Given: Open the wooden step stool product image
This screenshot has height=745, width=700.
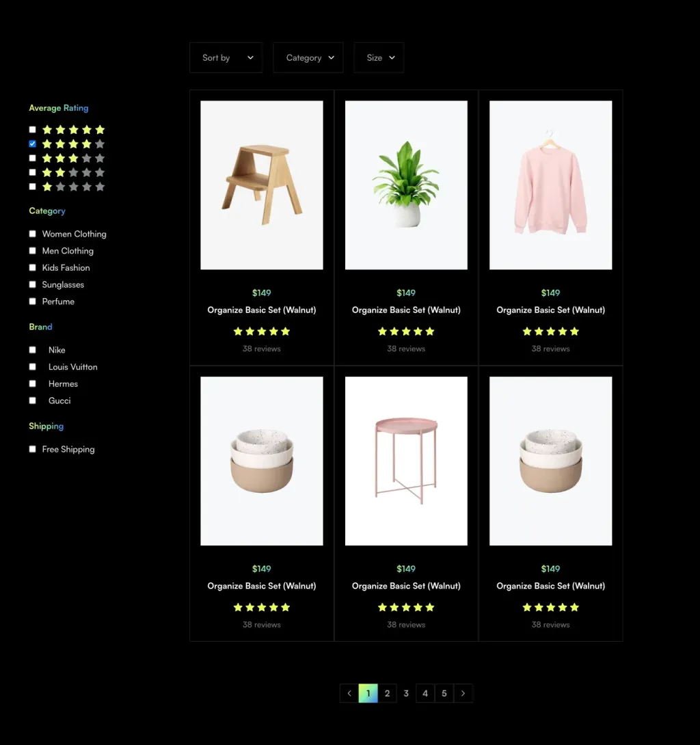Looking at the screenshot, I should click(262, 185).
